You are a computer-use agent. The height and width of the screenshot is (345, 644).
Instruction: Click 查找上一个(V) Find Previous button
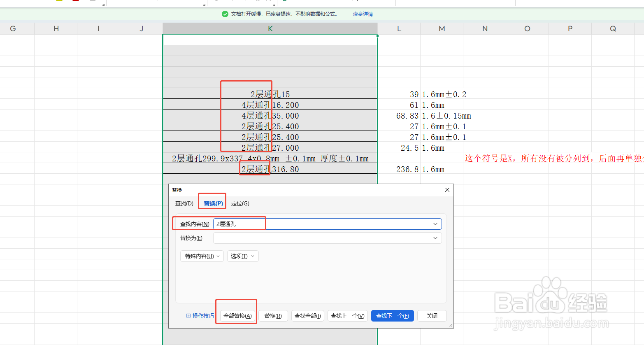(x=348, y=316)
